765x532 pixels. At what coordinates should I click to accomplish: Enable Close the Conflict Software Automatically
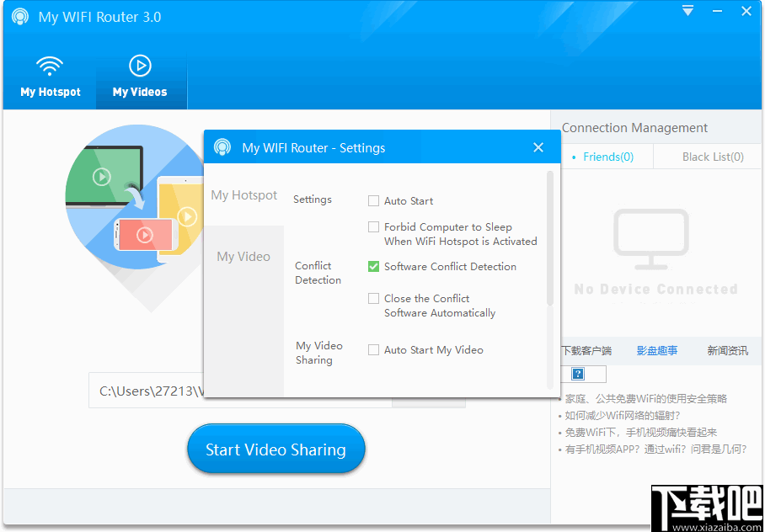pos(373,299)
